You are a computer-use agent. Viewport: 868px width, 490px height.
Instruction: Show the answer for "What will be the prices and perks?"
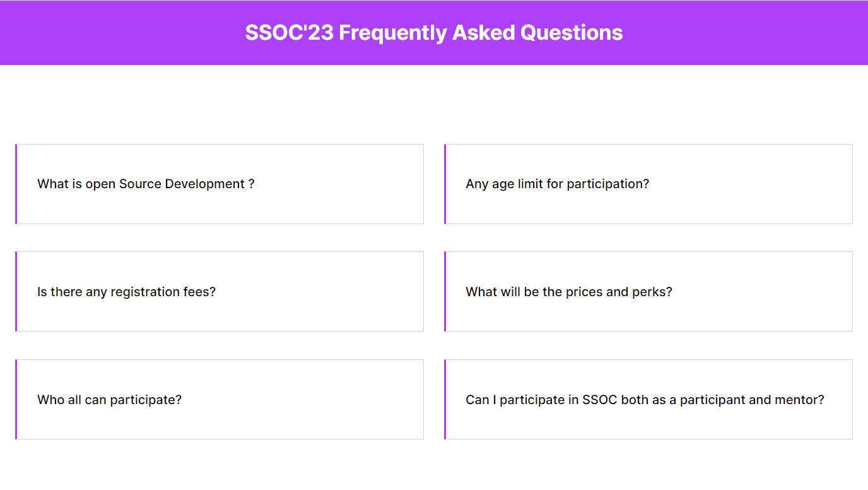tap(648, 292)
